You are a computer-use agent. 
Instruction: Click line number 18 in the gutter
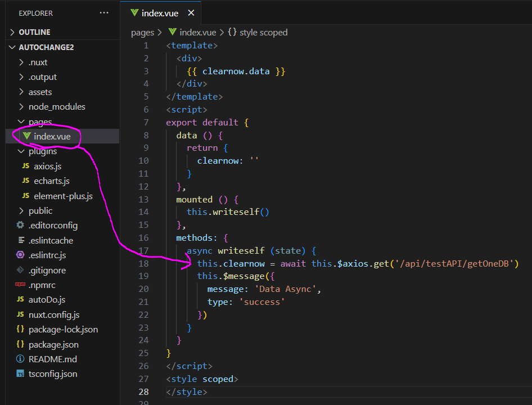[x=143, y=263]
